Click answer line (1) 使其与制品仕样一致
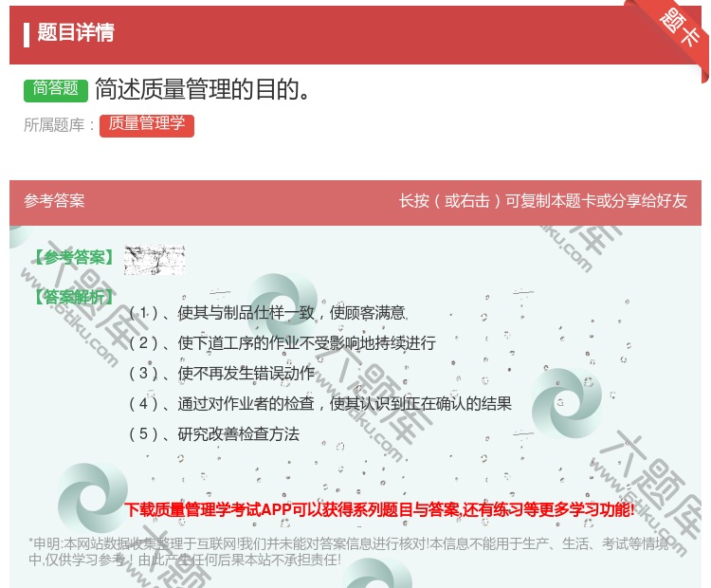Viewport: 711px width, 588px height. tap(267, 313)
